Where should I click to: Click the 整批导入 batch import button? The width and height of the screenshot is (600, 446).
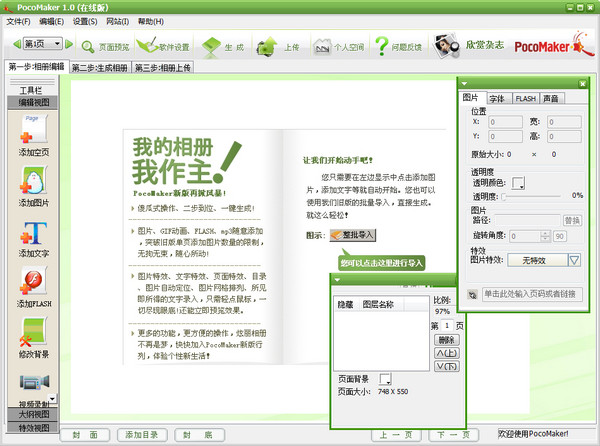point(353,235)
